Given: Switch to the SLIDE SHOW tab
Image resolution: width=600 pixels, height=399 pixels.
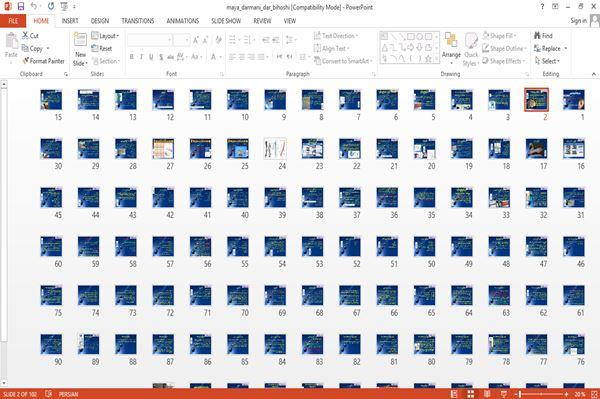Looking at the screenshot, I should pos(226,21).
